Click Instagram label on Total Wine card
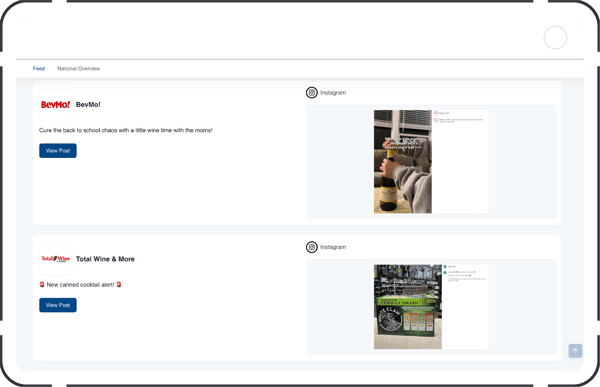 point(333,247)
